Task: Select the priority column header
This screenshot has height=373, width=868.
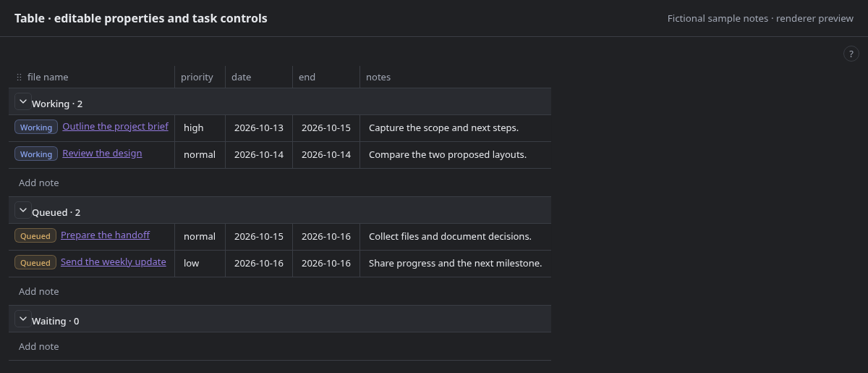Action: pyautogui.click(x=200, y=77)
